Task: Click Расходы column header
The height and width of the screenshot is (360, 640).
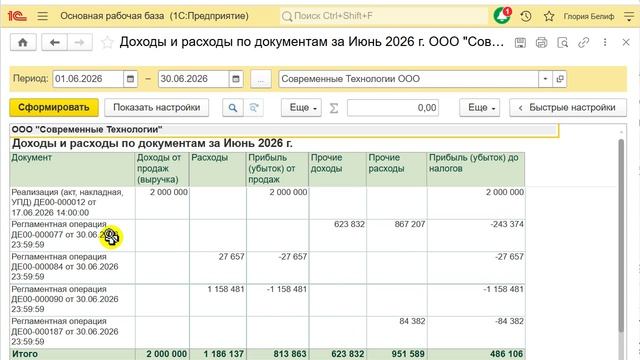Action: coord(218,169)
